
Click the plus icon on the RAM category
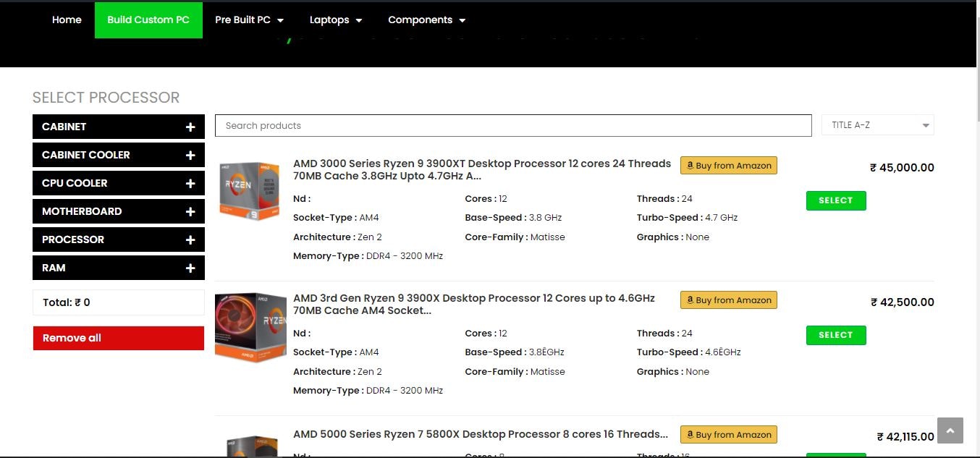tap(190, 268)
